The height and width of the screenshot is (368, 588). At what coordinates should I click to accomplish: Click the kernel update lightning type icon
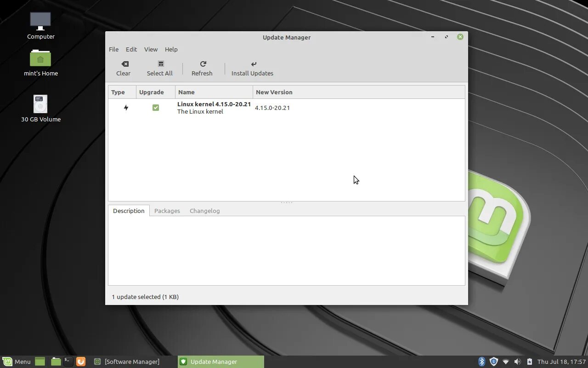click(126, 108)
